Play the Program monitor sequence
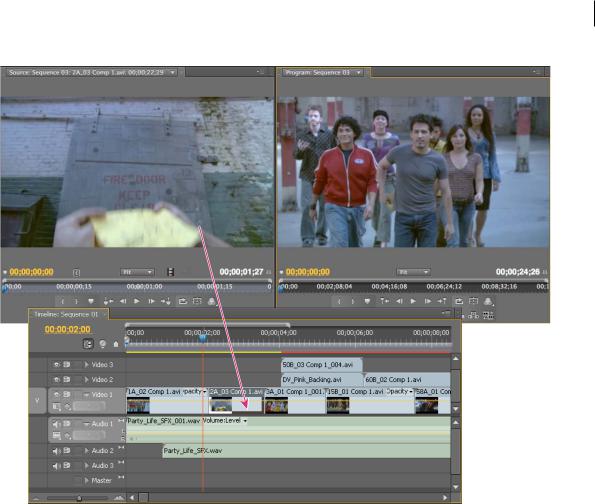 (x=413, y=301)
